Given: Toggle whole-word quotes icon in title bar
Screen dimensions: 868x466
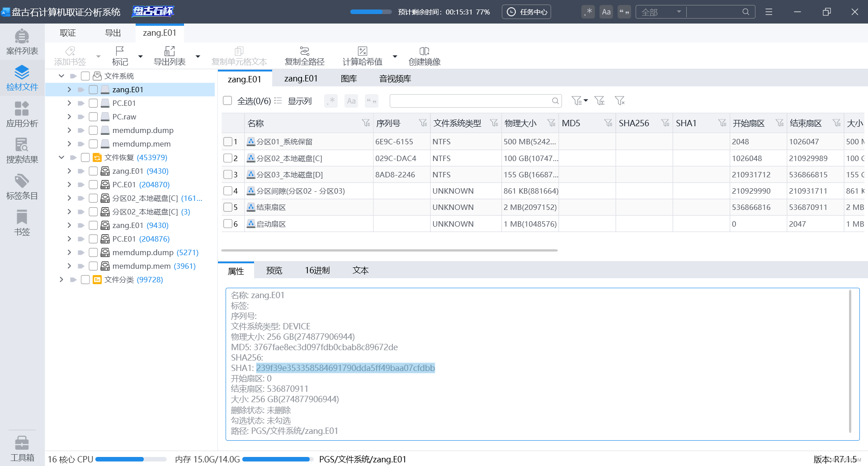Looking at the screenshot, I should tap(624, 12).
